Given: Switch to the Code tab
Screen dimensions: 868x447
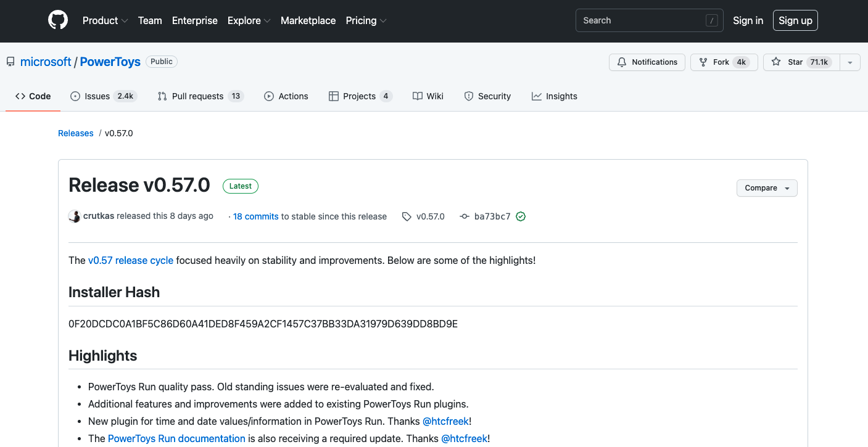Looking at the screenshot, I should point(33,96).
